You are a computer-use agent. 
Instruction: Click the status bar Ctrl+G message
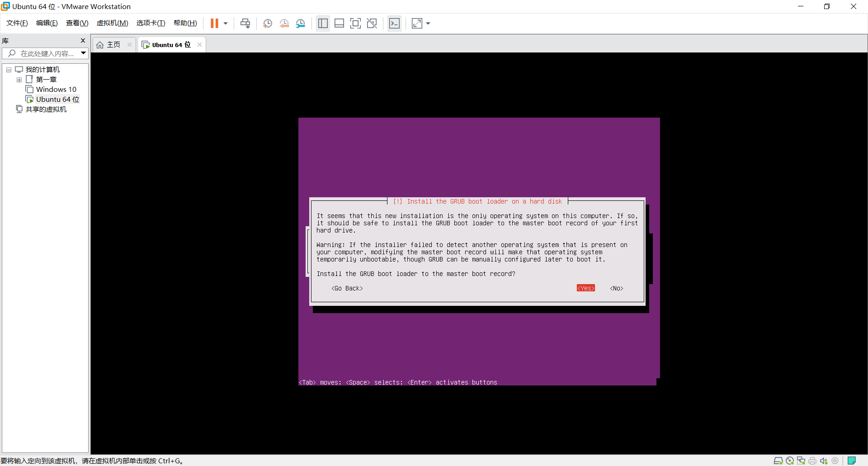tap(92, 461)
